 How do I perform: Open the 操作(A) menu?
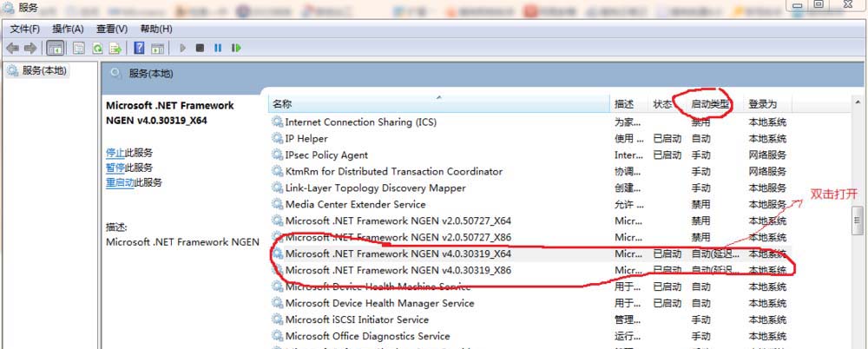[x=68, y=29]
